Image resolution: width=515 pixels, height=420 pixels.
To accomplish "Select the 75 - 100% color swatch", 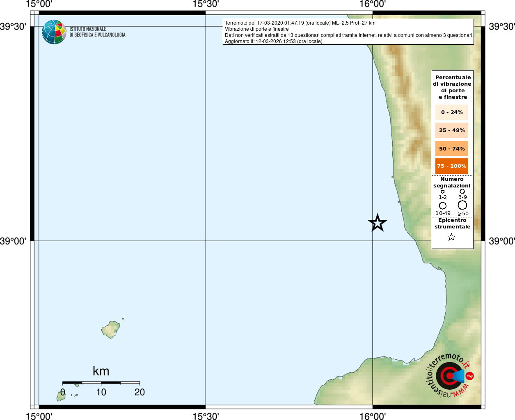I will click(x=452, y=166).
